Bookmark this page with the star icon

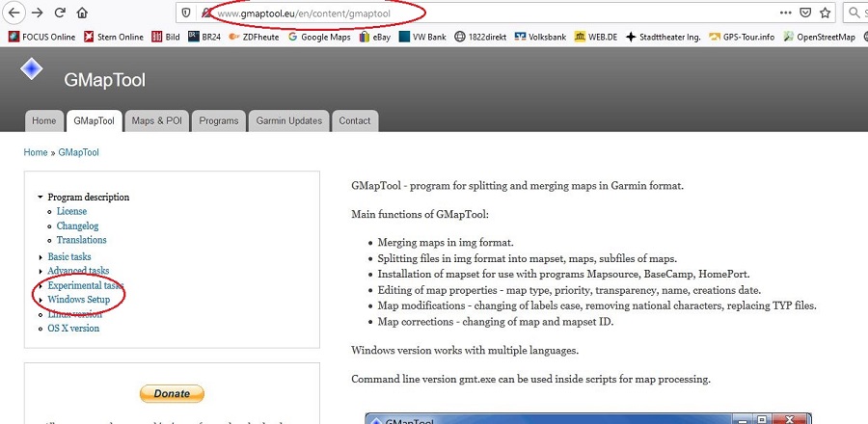(x=827, y=13)
